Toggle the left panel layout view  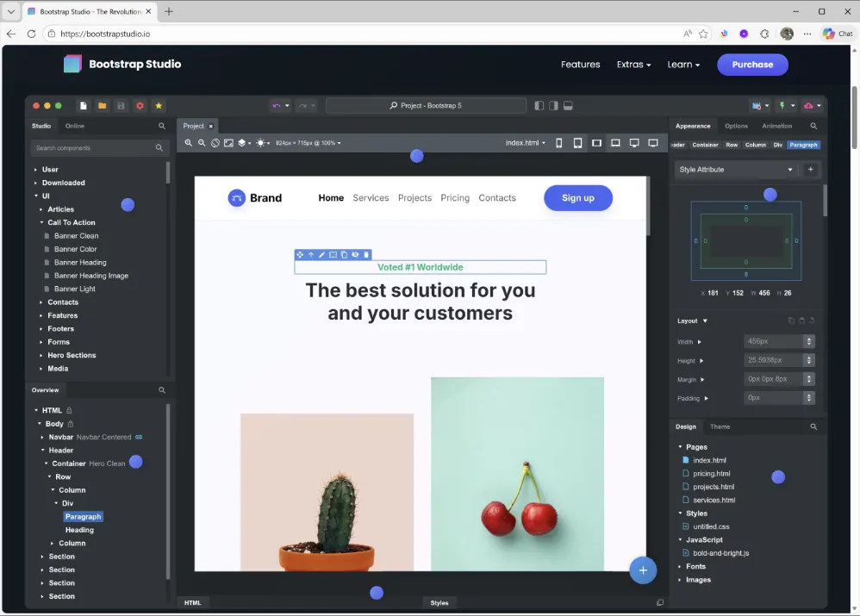pyautogui.click(x=539, y=104)
